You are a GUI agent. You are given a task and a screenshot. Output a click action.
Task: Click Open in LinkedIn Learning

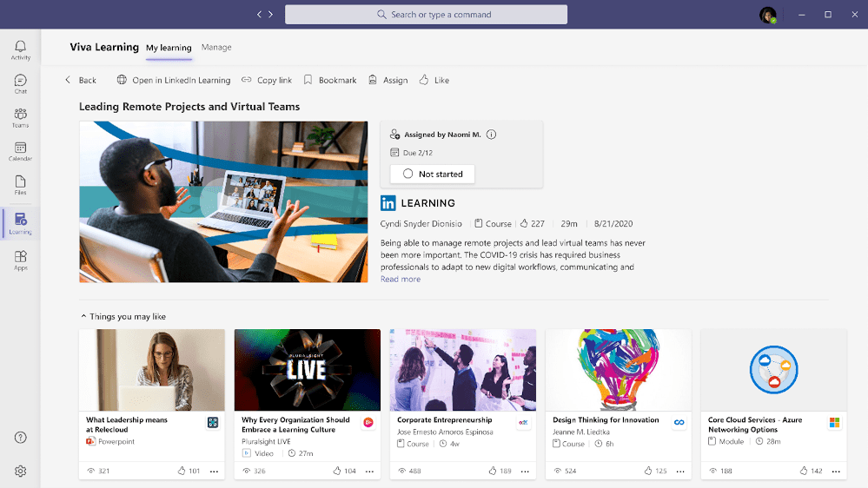[x=173, y=80]
